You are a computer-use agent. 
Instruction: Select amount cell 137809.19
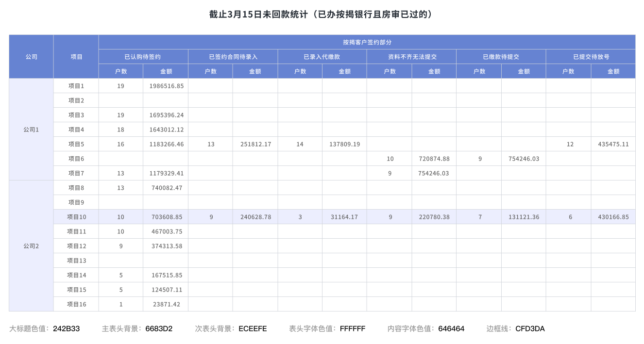[x=345, y=144]
